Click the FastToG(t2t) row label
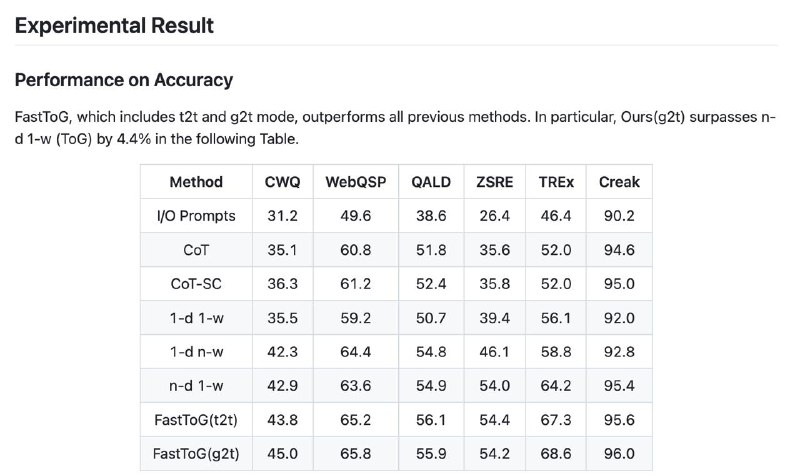Viewport: 800px width, 476px height. click(x=196, y=420)
